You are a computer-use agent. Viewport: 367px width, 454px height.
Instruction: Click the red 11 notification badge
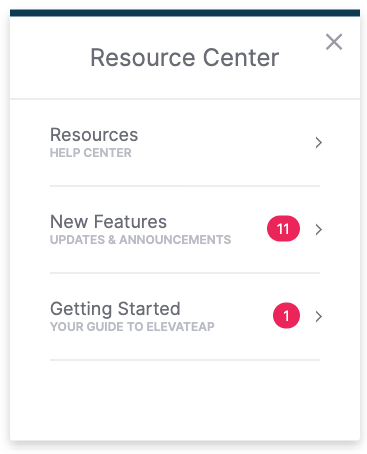283,229
